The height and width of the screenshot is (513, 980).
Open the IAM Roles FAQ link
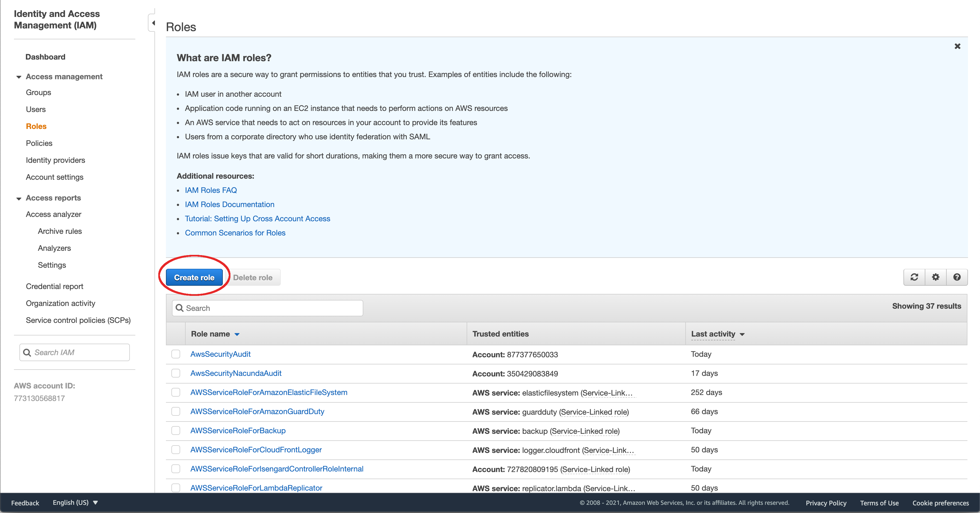211,190
